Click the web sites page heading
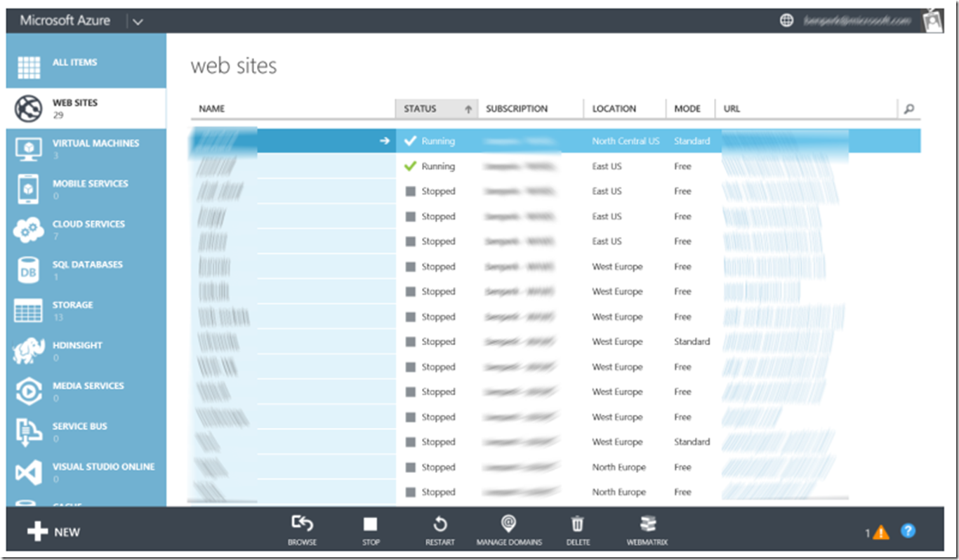The image size is (959, 560). (x=234, y=66)
